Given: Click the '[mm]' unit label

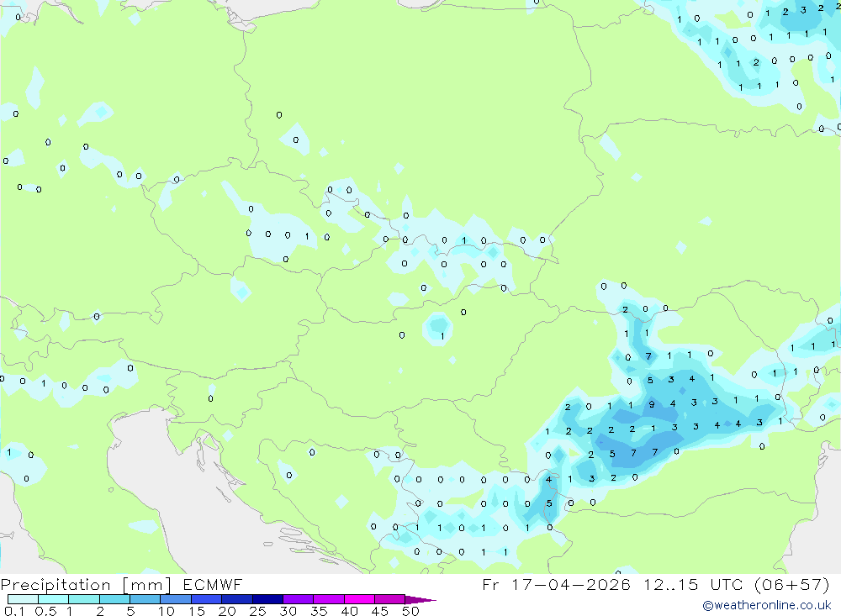Looking at the screenshot, I should (x=147, y=585).
